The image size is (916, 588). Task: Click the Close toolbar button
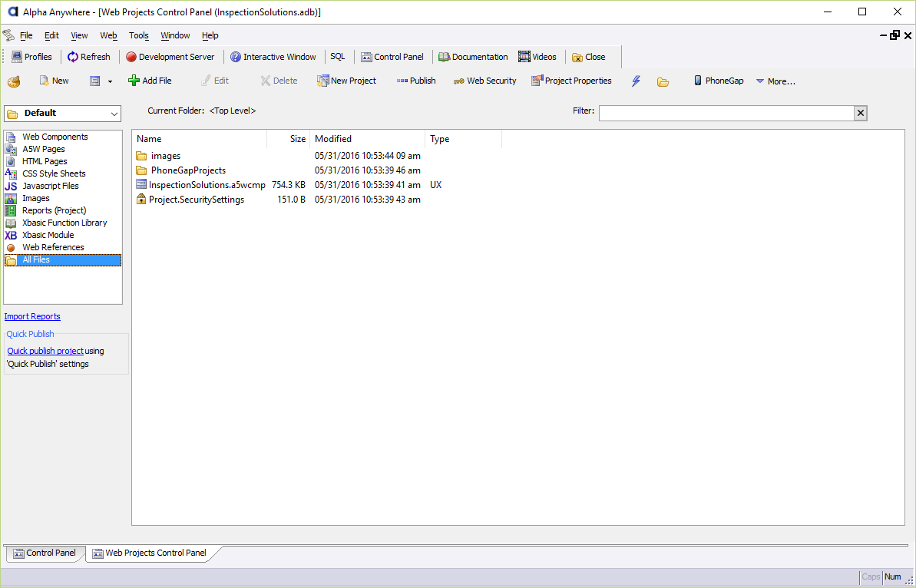(588, 57)
